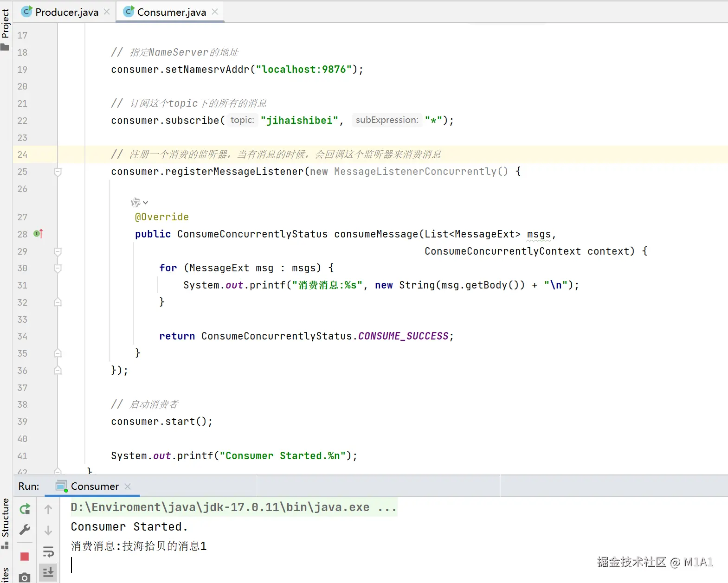The width and height of the screenshot is (728, 583).
Task: Fold the closing brace marker at line 32
Action: click(x=58, y=302)
